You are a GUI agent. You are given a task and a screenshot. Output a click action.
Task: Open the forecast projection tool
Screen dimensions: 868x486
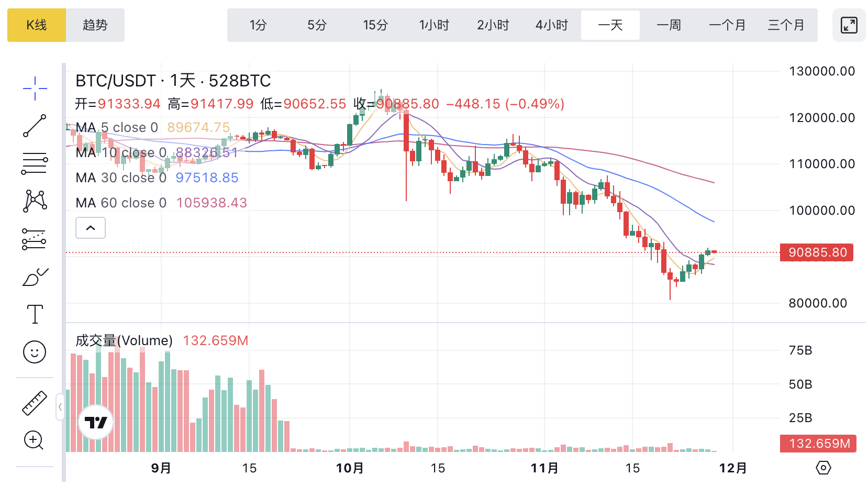(x=35, y=239)
